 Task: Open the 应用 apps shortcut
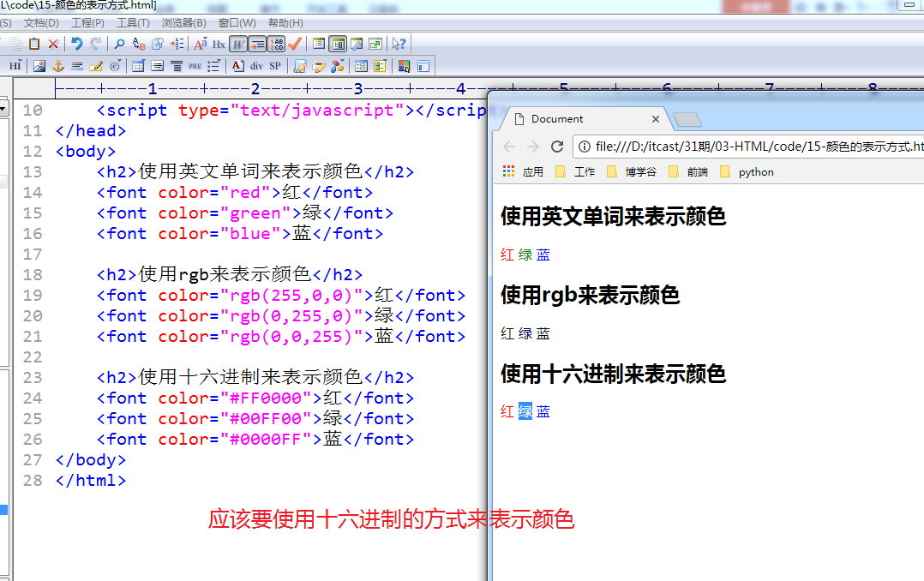tap(523, 172)
